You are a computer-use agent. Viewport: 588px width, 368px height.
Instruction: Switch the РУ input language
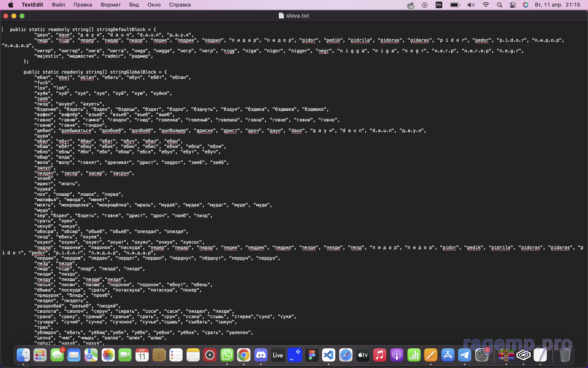click(x=439, y=5)
